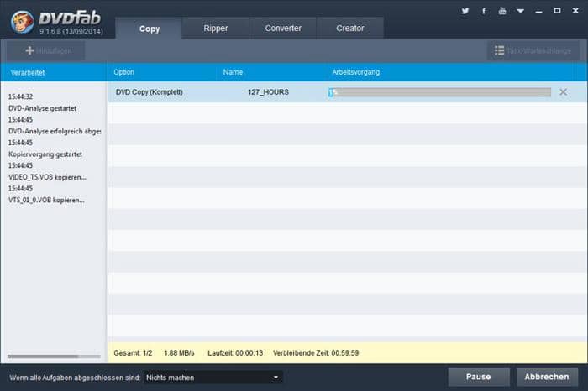Screen dimensions: 588x391
Task: Click the 1.88 MB/s speed value
Action: tap(179, 352)
